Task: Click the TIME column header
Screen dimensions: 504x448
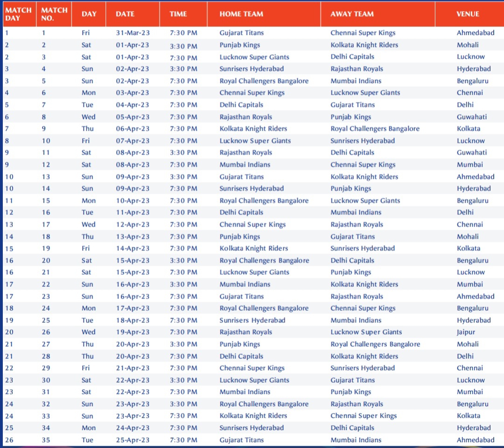Action: click(x=178, y=14)
